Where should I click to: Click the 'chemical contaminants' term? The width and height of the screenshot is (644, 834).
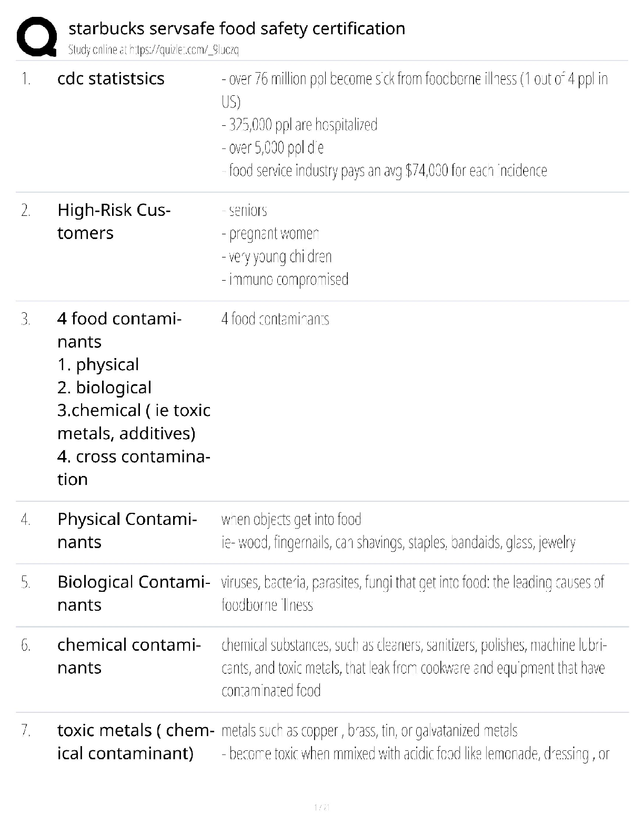[129, 656]
